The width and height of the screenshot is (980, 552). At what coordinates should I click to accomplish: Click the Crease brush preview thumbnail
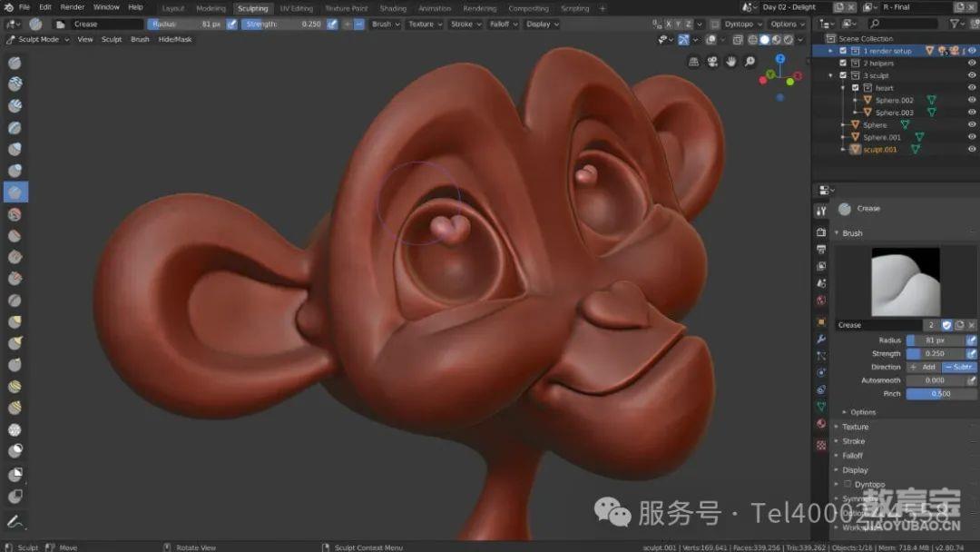pyautogui.click(x=906, y=282)
